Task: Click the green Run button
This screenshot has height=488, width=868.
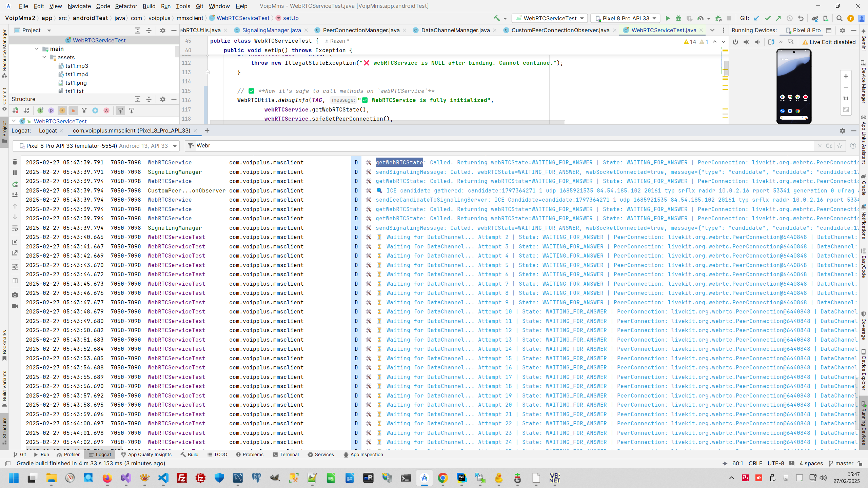Action: pos(667,18)
